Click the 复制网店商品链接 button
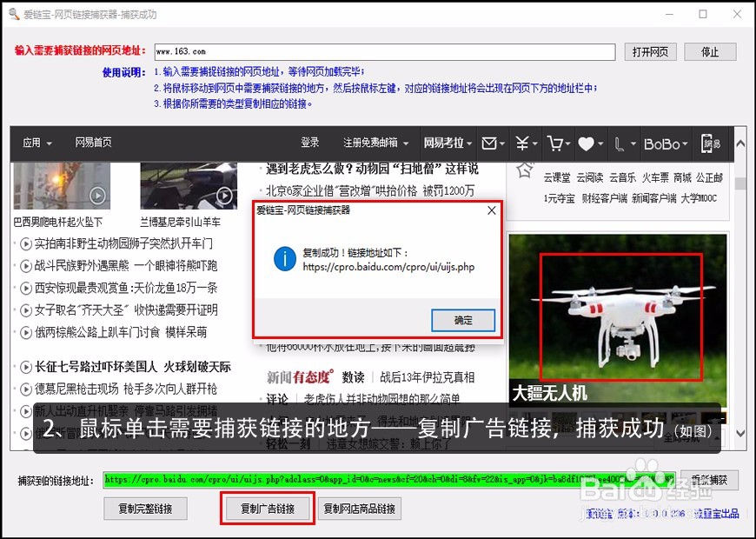This screenshot has height=539, width=756. coord(359,509)
